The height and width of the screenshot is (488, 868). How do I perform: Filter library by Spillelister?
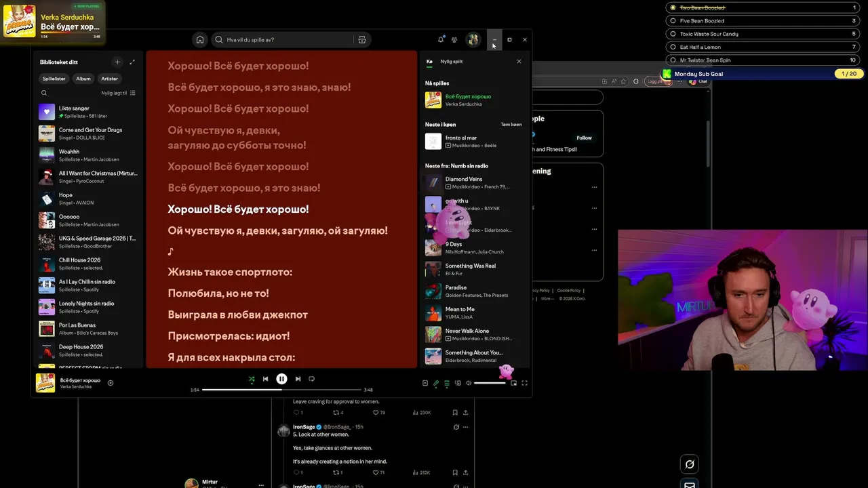coord(54,79)
